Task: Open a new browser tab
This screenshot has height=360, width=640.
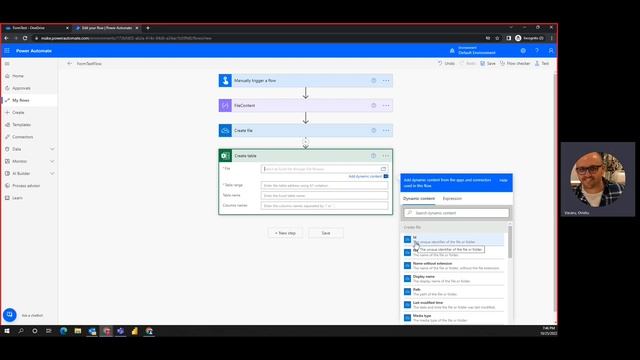Action: [148, 28]
